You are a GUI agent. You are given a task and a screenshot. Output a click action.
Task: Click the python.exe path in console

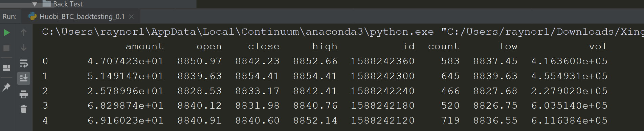click(x=238, y=32)
